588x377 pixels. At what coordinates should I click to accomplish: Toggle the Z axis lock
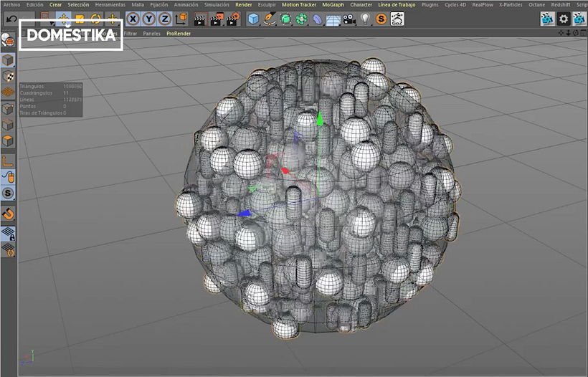point(165,19)
